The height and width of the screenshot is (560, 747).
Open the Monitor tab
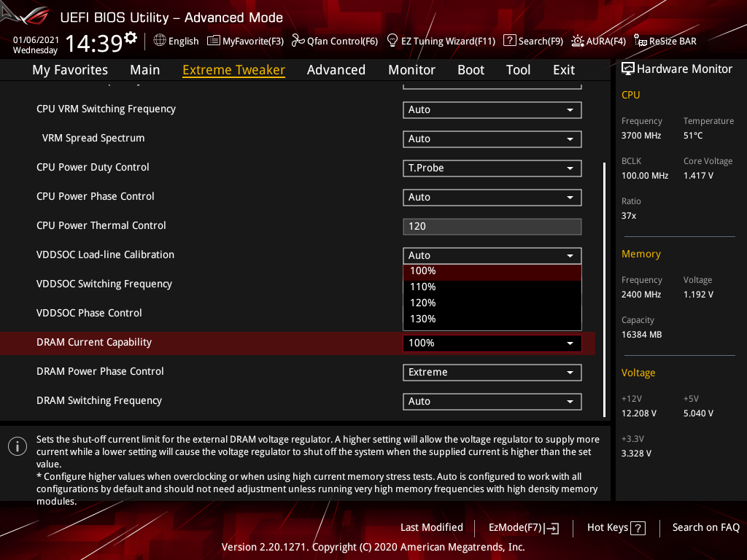coord(411,70)
